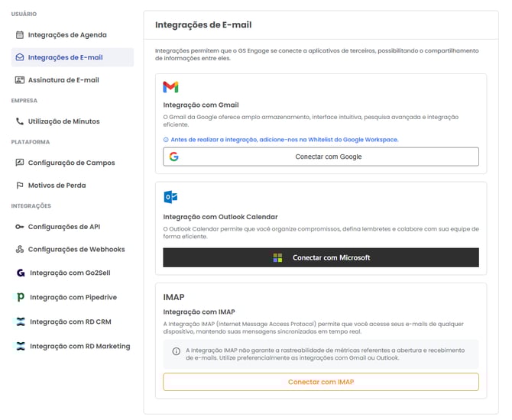Screen dimensions: 512x420
Task: Click the webhook icon for Configurações de Webhooks
Action: pyautogui.click(x=20, y=250)
